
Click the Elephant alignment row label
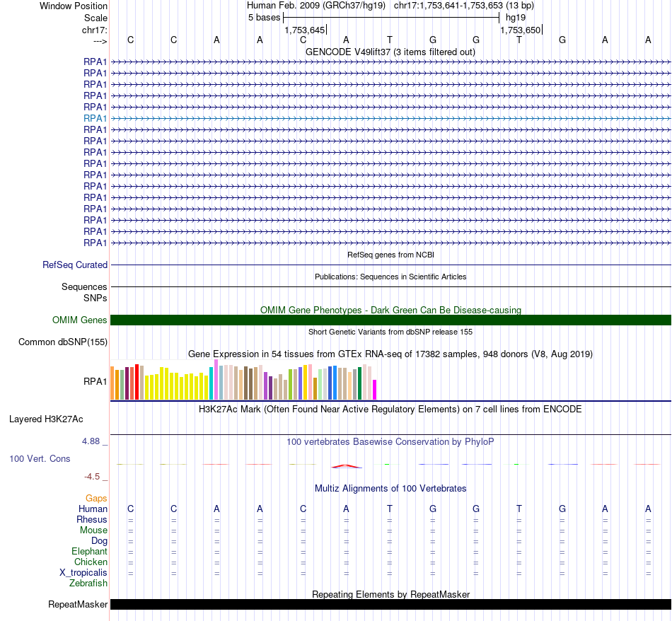(89, 552)
